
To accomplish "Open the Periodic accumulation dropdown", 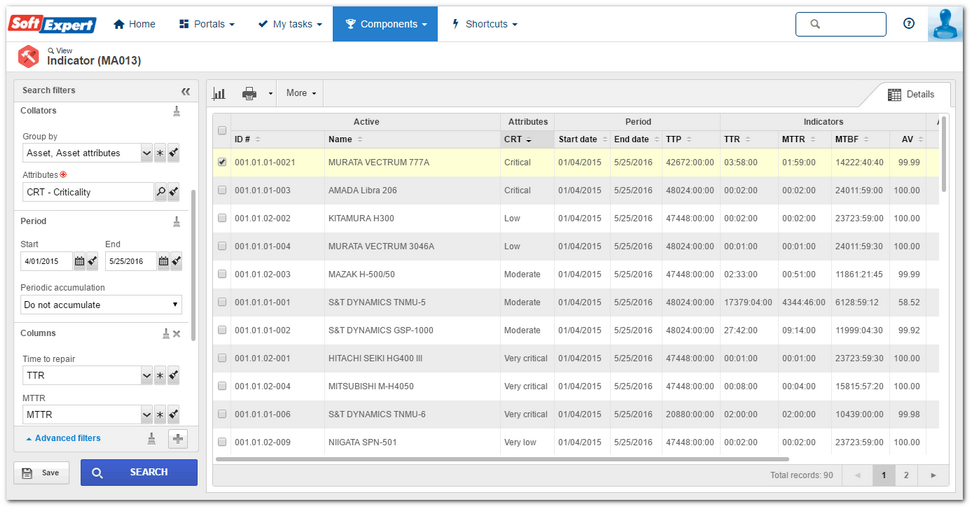I will point(101,305).
